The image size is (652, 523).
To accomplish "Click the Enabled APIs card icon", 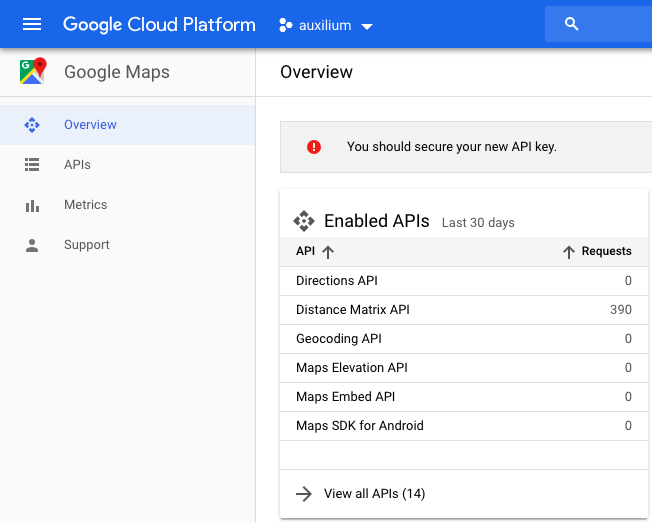I will pyautogui.click(x=303, y=221).
